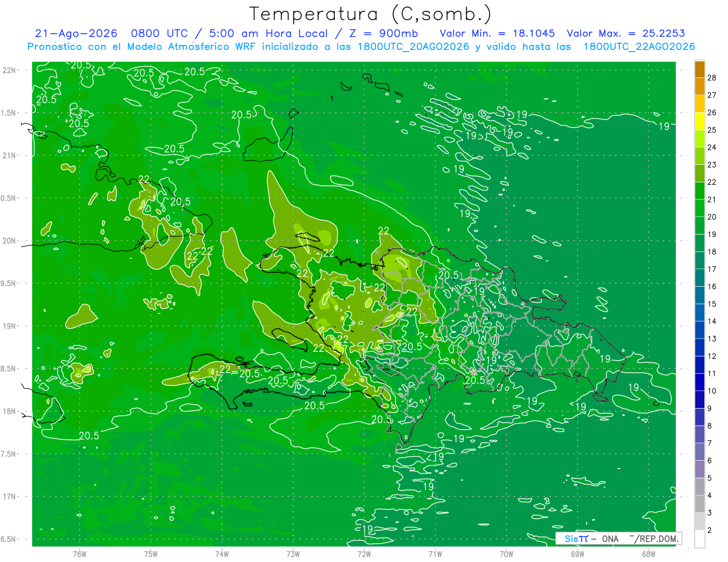Click longitude axis label "73W"
The height and width of the screenshot is (562, 728).
293,554
